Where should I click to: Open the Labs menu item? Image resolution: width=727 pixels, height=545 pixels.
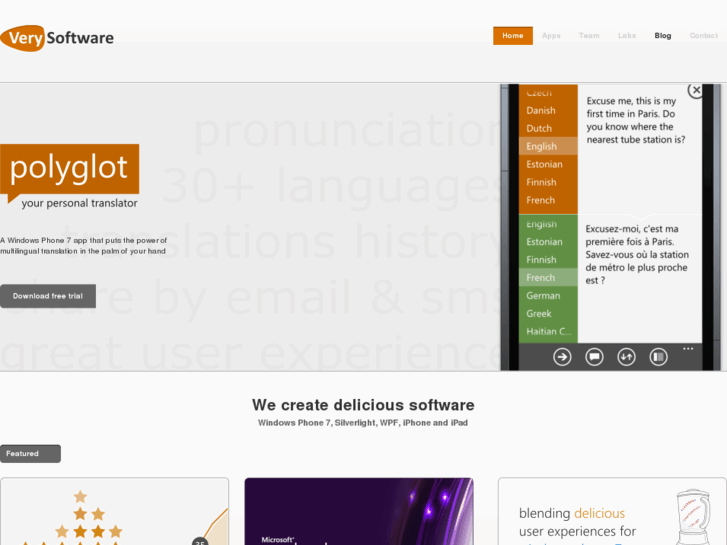coord(627,36)
